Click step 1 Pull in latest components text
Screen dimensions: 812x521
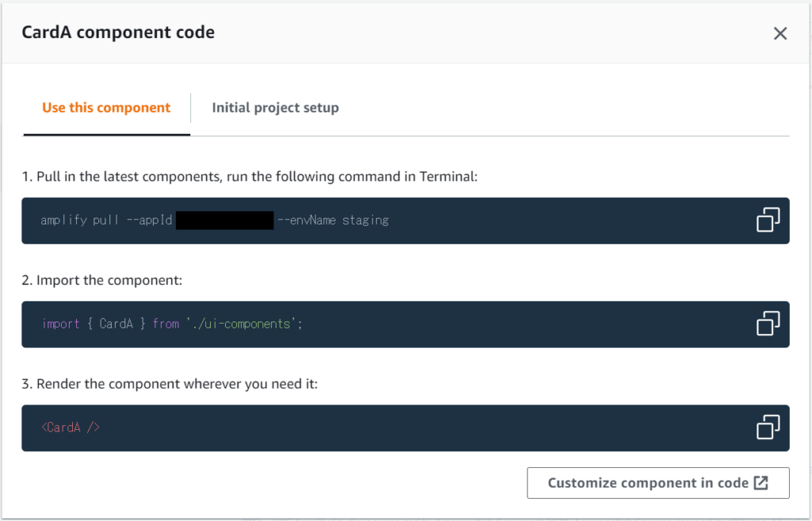coord(250,177)
